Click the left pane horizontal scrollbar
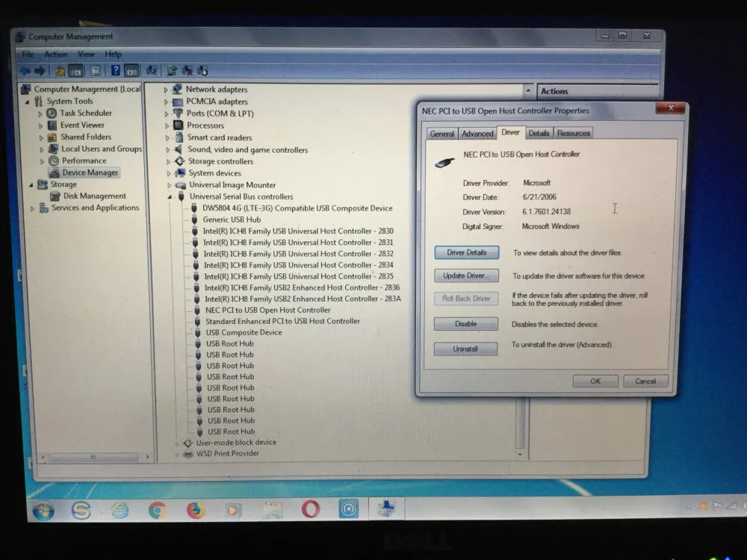The image size is (747, 560). point(95,457)
